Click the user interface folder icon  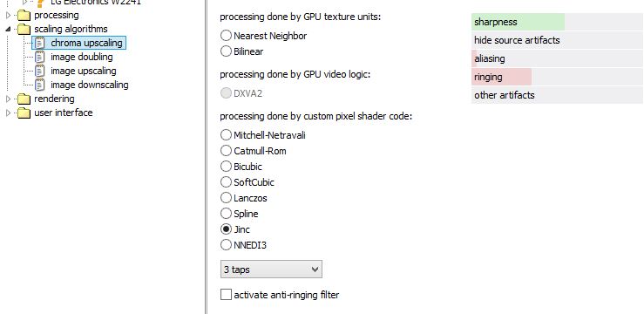(x=24, y=113)
